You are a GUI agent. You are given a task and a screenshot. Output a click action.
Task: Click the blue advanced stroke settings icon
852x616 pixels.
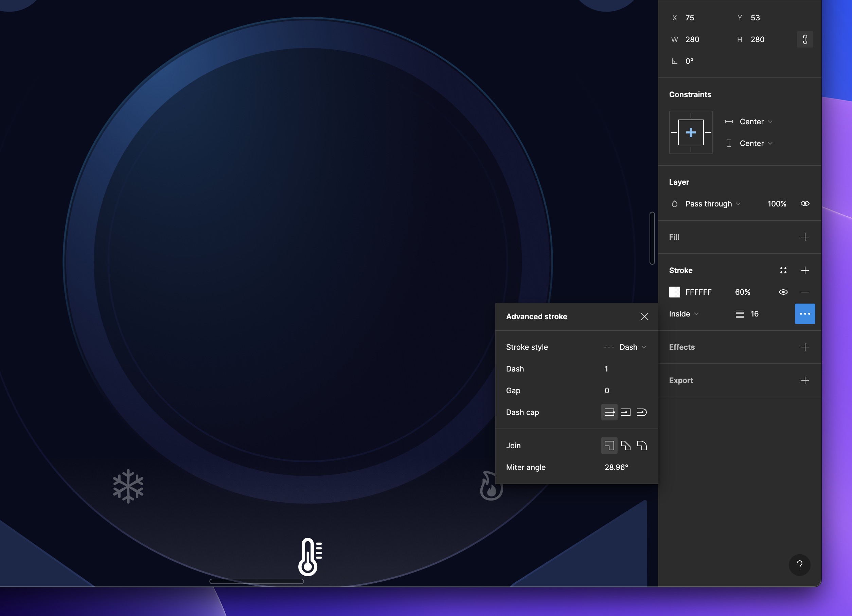click(805, 314)
